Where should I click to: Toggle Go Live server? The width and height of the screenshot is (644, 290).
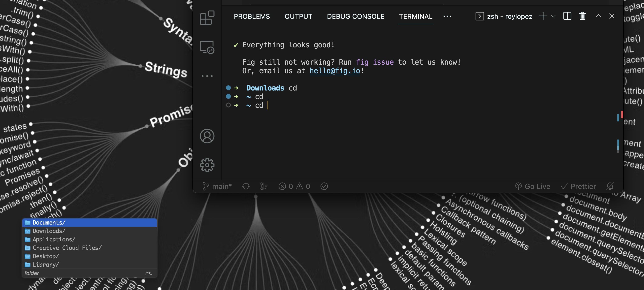pyautogui.click(x=533, y=186)
